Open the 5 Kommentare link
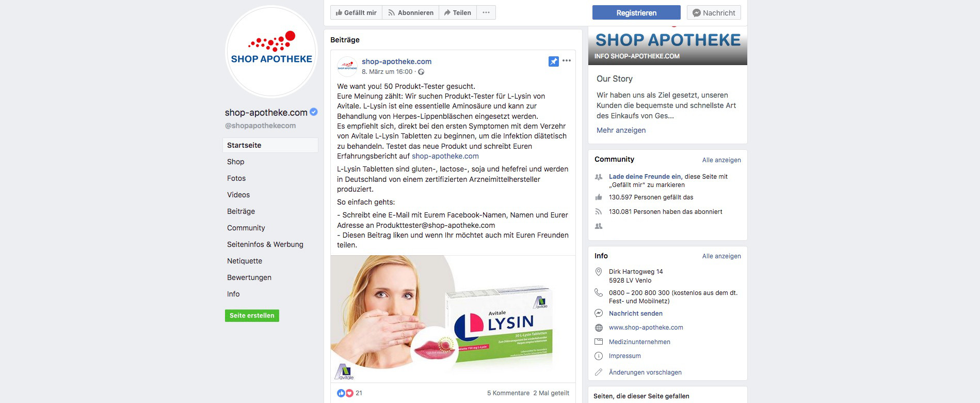The height and width of the screenshot is (403, 980). [x=508, y=393]
